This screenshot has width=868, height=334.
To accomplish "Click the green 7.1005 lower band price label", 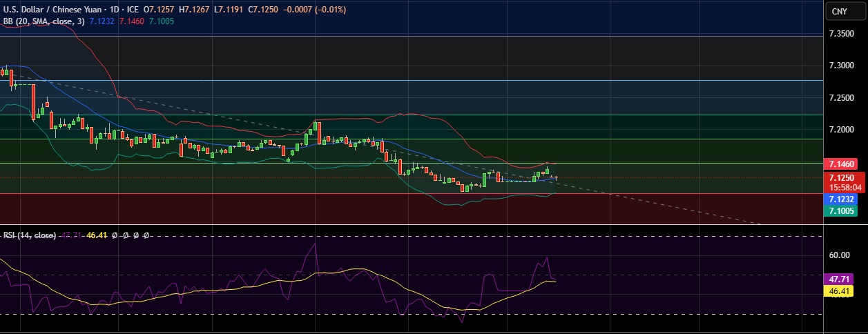I will pyautogui.click(x=842, y=210).
